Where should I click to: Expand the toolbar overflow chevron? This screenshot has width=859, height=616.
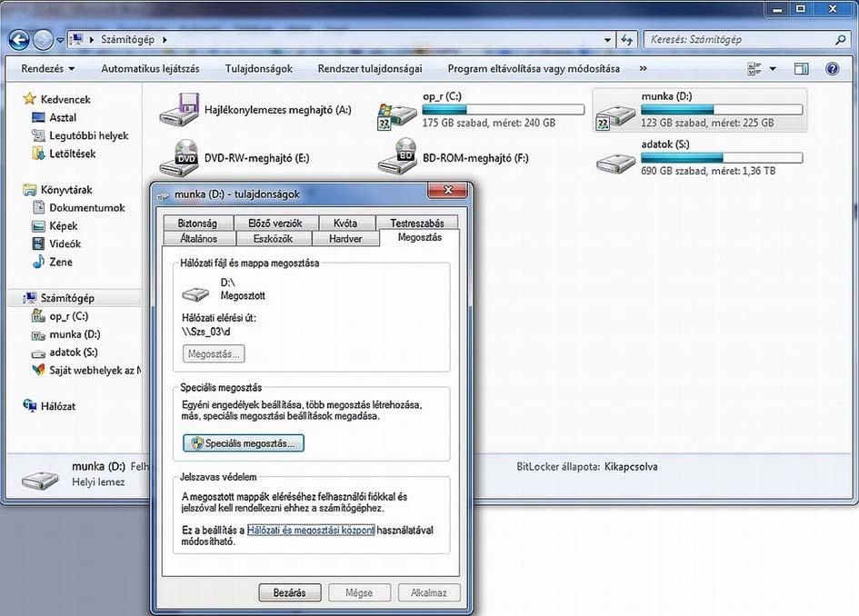[644, 68]
